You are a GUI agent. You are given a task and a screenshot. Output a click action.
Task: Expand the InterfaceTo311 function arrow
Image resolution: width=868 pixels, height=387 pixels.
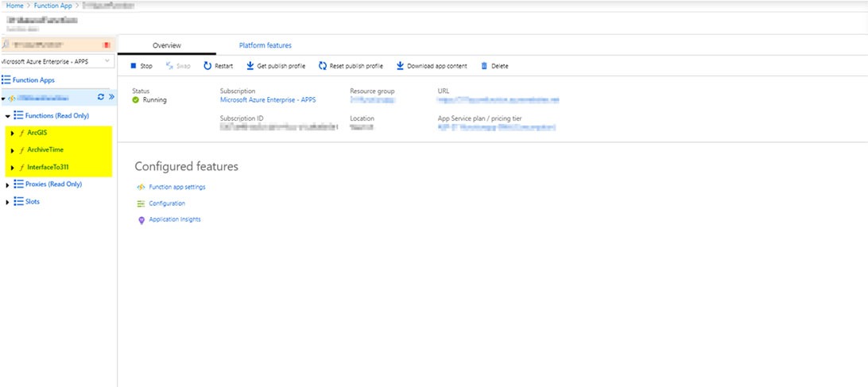tap(13, 167)
